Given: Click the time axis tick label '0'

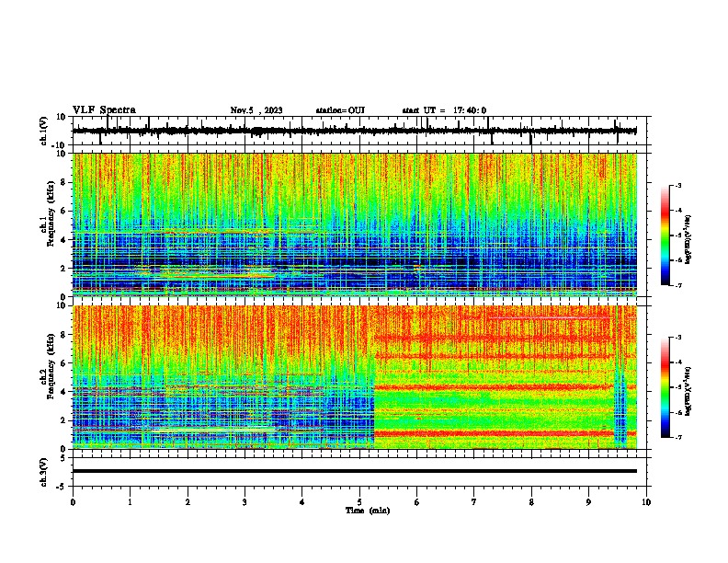Looking at the screenshot, I should tap(73, 502).
